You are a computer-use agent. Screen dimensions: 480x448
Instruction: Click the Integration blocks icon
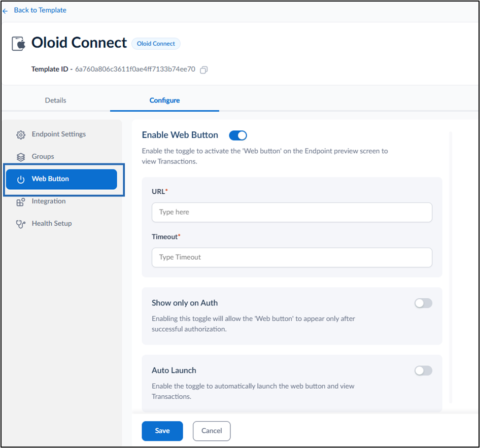point(21,201)
